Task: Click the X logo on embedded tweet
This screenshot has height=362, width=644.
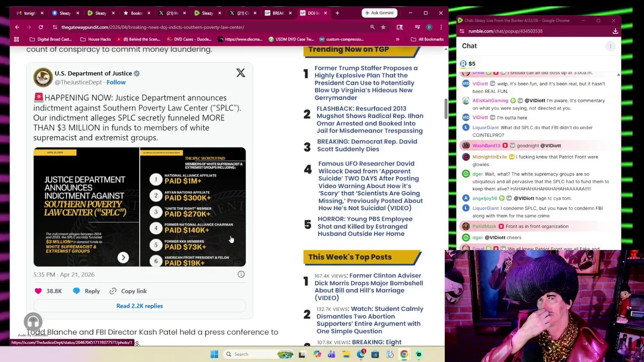Action: pyautogui.click(x=240, y=73)
